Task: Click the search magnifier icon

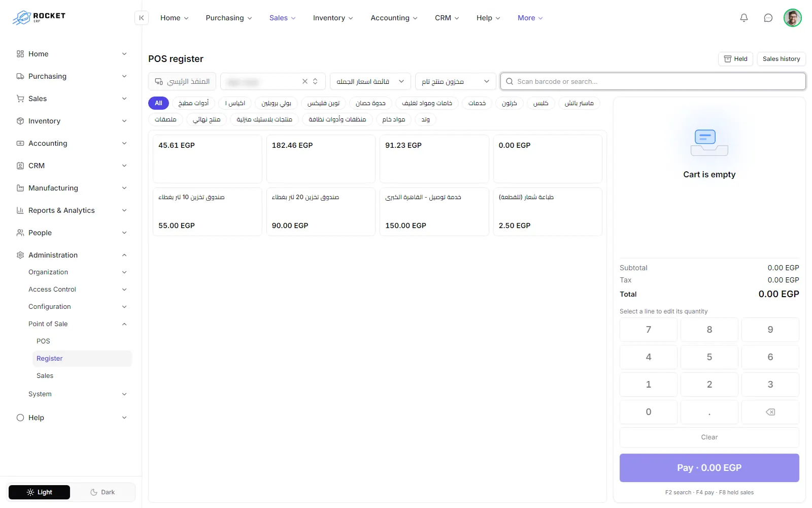Action: coord(510,81)
